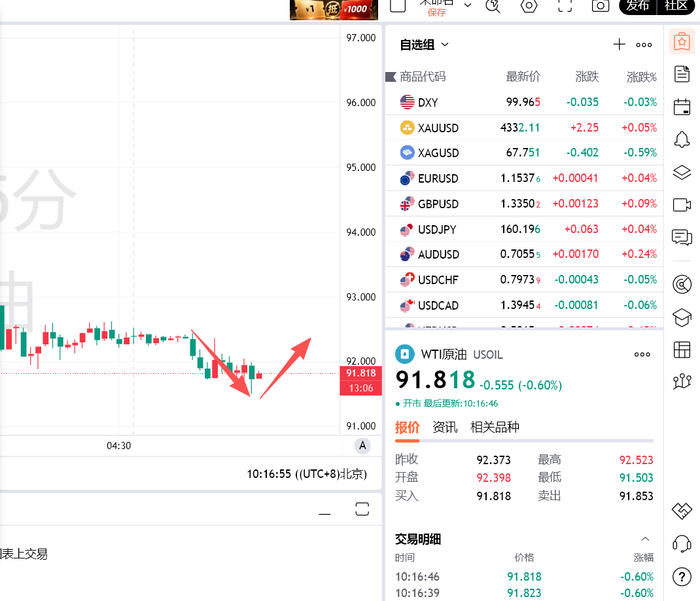This screenshot has height=601, width=700.
Task: Open chart settings hexagon icon
Action: (529, 6)
